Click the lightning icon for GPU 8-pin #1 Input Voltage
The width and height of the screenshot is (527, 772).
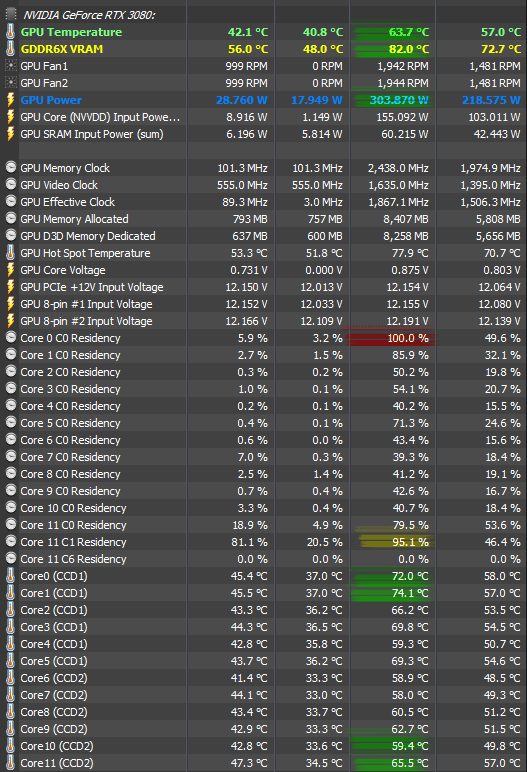[10, 304]
